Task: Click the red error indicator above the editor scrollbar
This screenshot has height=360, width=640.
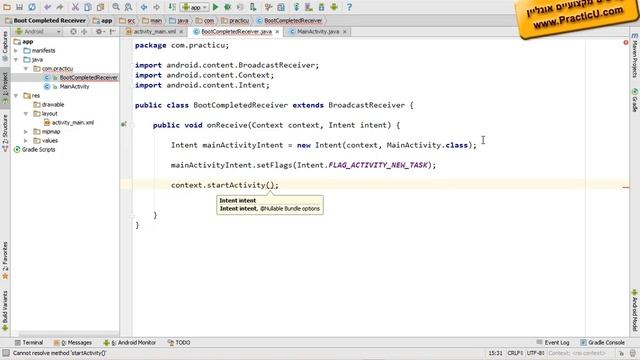Action: tap(626, 42)
